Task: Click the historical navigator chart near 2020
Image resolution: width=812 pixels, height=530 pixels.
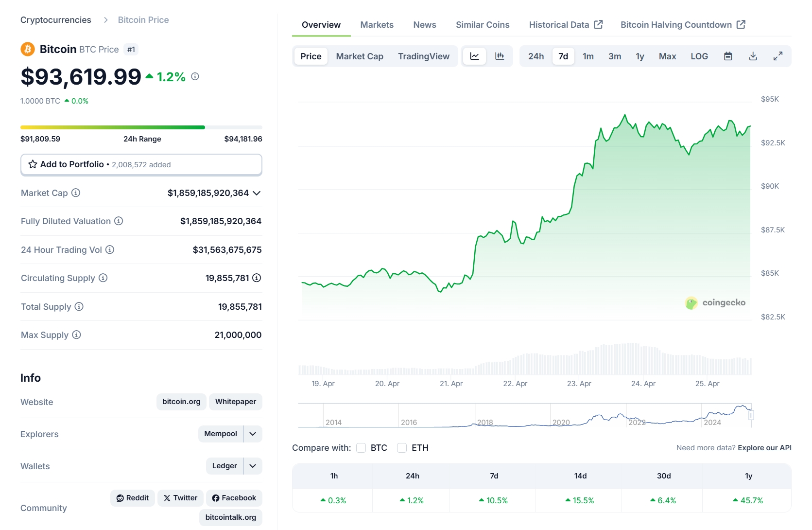Action: (561, 416)
